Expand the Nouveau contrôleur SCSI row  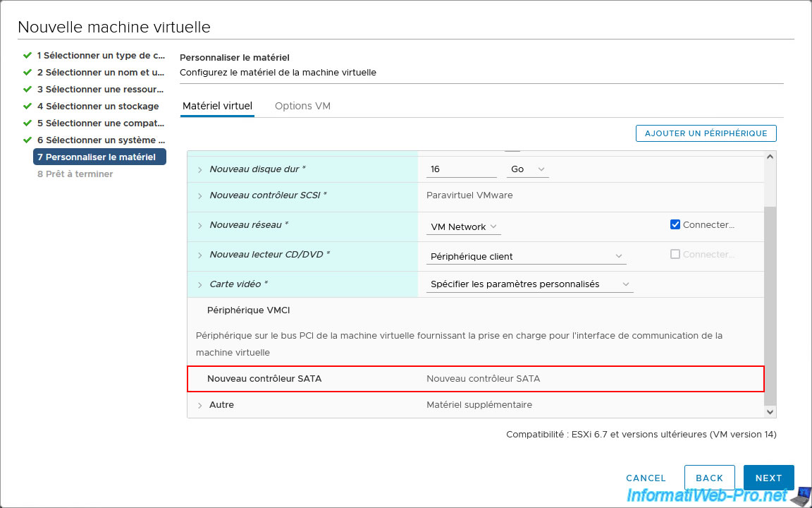click(200, 195)
